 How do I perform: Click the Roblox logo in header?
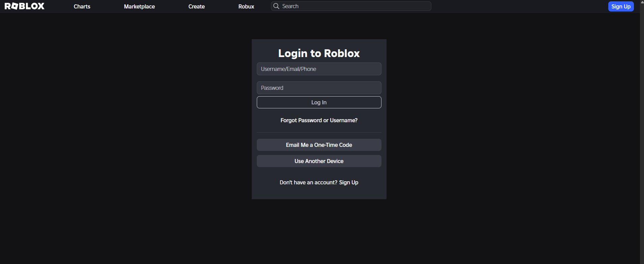tap(25, 6)
